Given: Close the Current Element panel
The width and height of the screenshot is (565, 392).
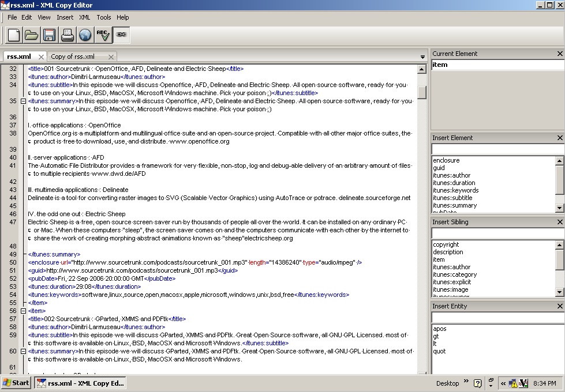Looking at the screenshot, I should pos(560,54).
